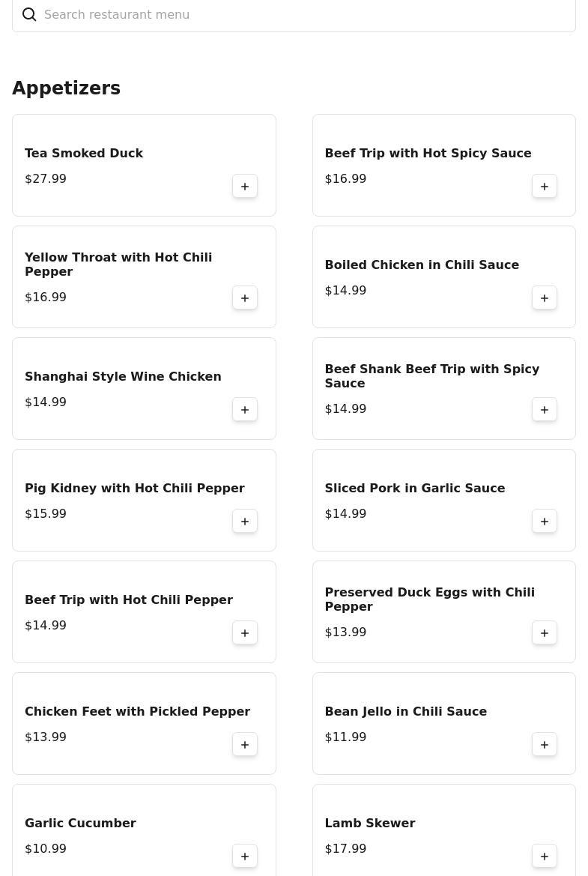Viewport: 588px width, 876px height.
Task: Open the Lamb Skewer item title
Action: point(370,823)
